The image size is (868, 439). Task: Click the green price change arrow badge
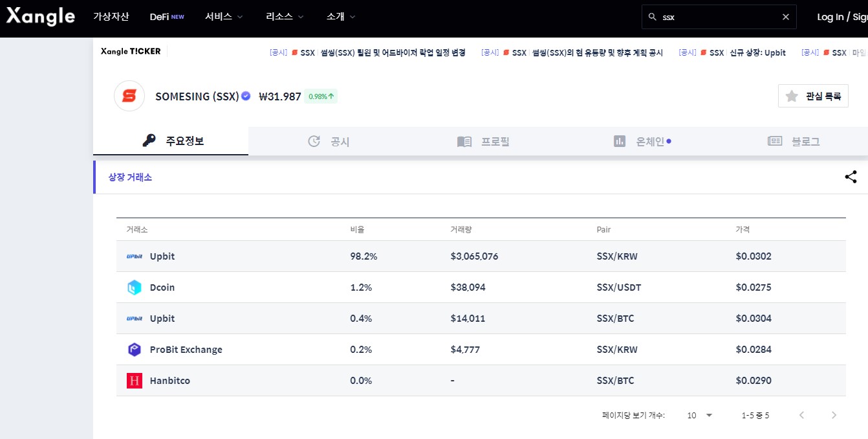[x=321, y=96]
